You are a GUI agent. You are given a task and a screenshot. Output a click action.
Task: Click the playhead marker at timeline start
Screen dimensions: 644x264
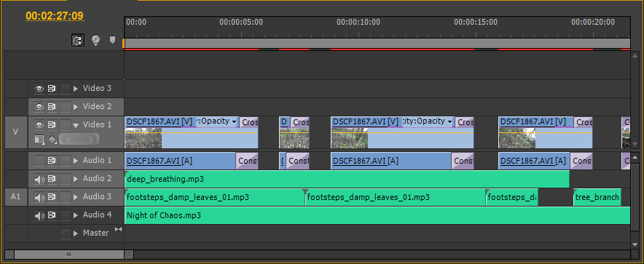123,44
